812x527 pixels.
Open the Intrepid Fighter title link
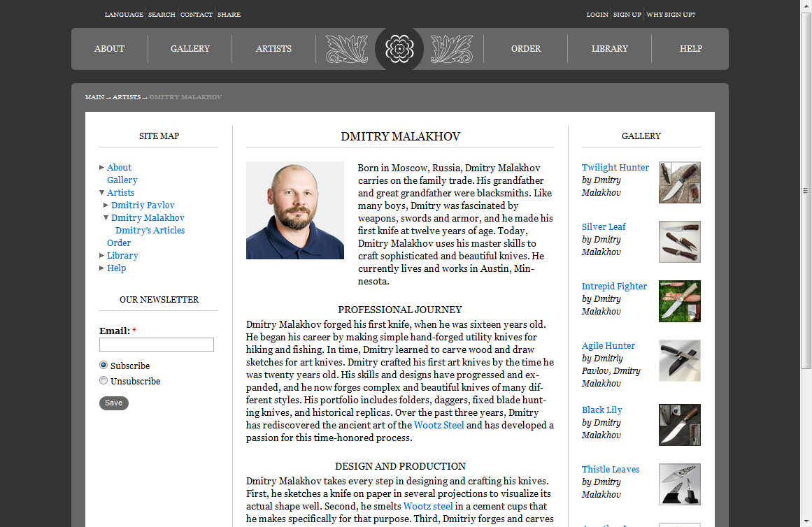tap(614, 287)
